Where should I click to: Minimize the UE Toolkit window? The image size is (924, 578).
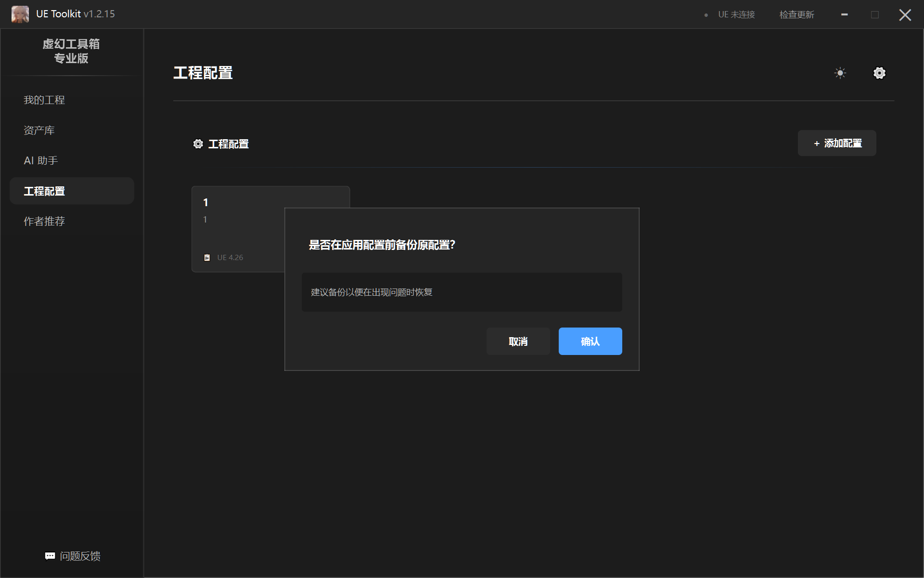point(844,14)
